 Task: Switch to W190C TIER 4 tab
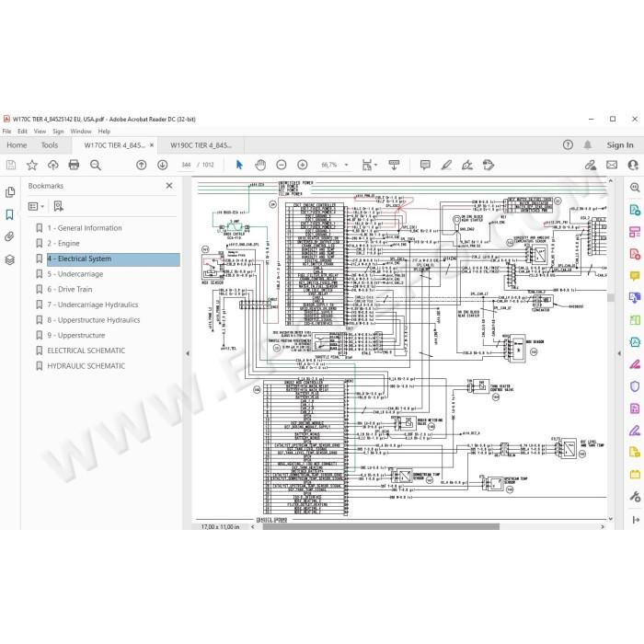pyautogui.click(x=201, y=145)
